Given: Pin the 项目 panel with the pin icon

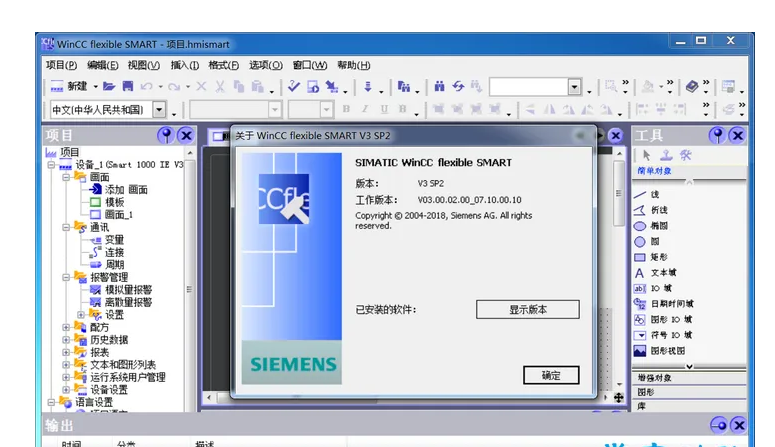Looking at the screenshot, I should [166, 135].
